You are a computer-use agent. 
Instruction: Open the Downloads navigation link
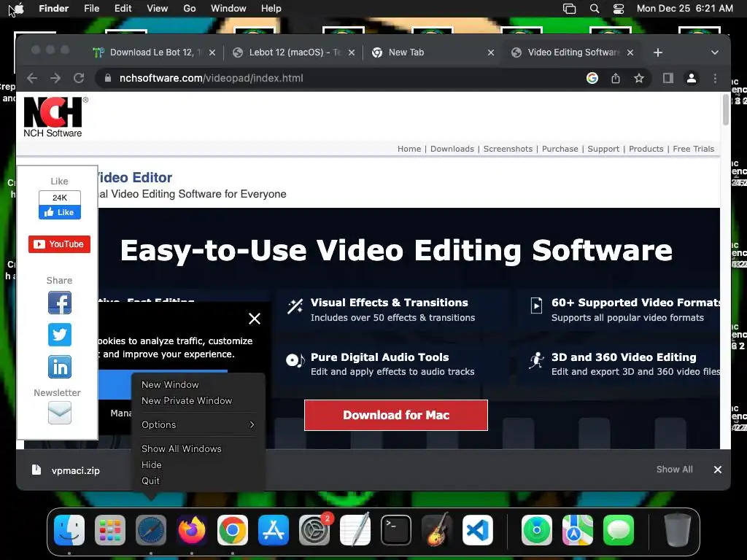(x=452, y=149)
